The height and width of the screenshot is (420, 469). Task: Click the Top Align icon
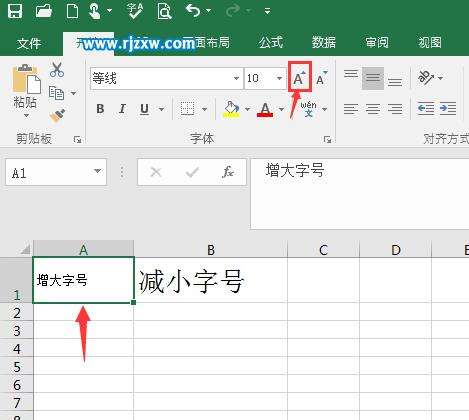point(351,74)
